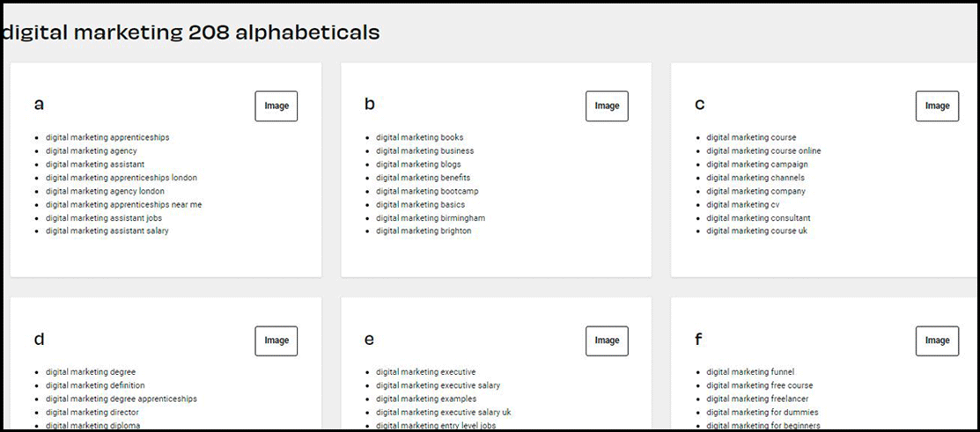Click "digital marketing brighton" item
Image resolution: width=980 pixels, height=432 pixels.
424,231
